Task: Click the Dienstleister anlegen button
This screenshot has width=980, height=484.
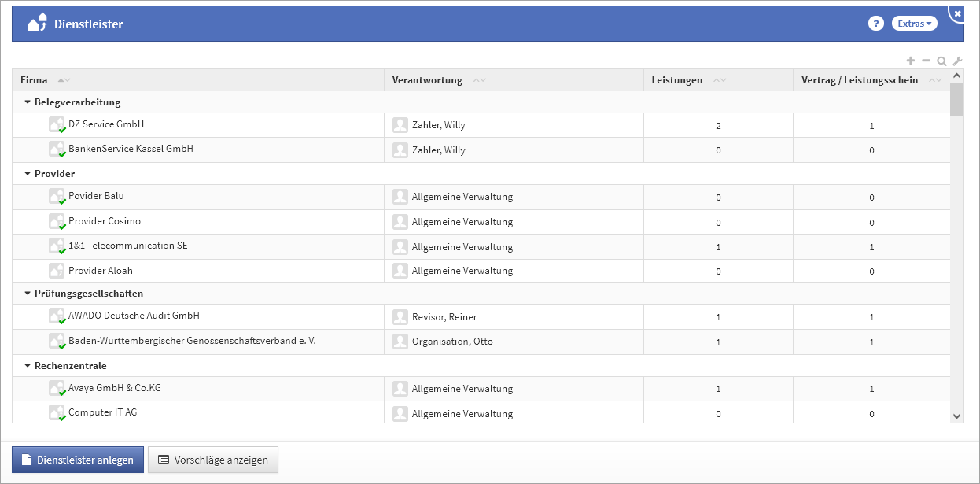Action: 78,460
